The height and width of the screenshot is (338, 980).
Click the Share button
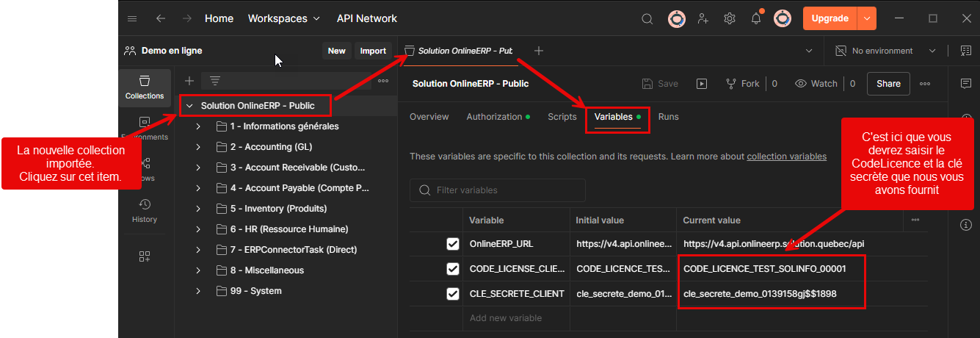(x=888, y=84)
